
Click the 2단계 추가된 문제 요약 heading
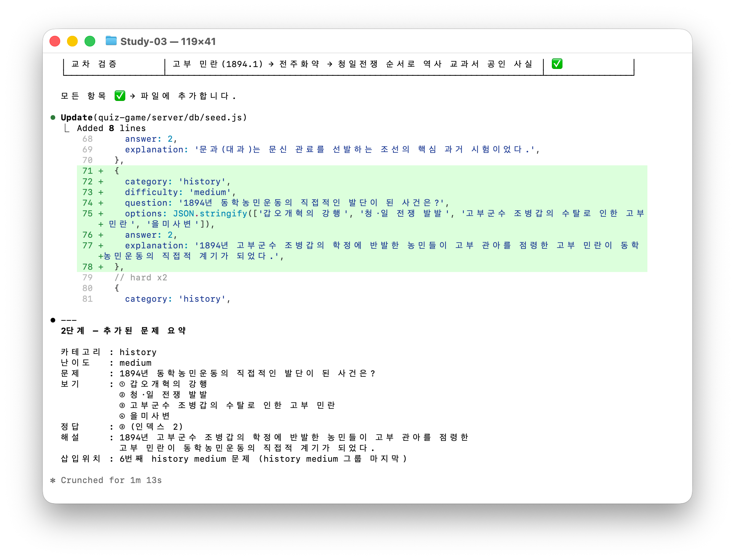point(123,331)
